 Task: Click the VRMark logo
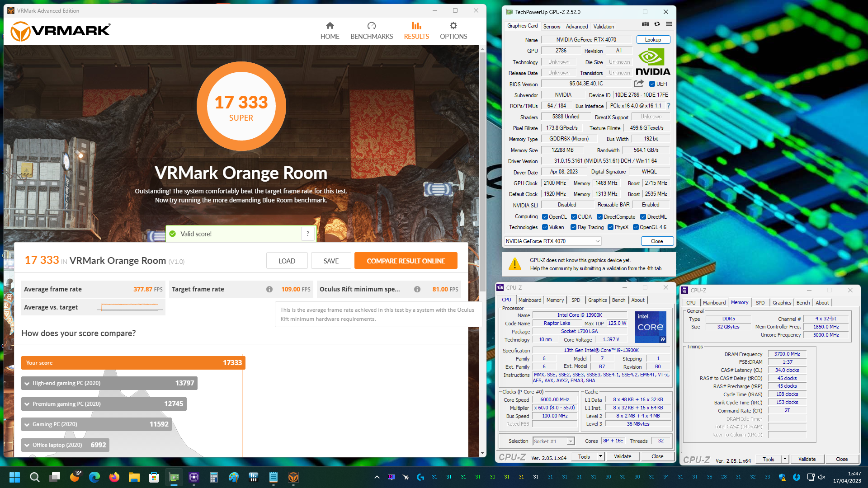(x=61, y=31)
